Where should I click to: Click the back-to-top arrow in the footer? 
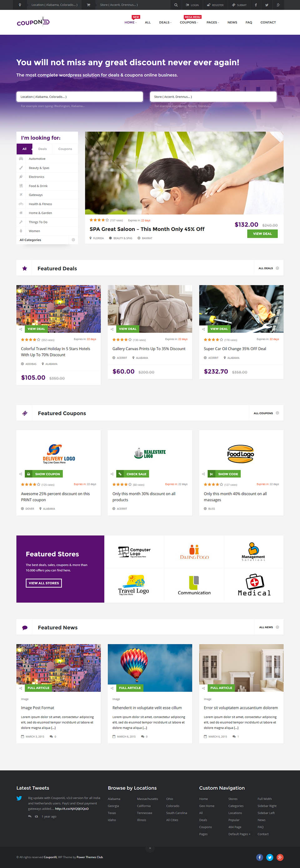(150, 848)
